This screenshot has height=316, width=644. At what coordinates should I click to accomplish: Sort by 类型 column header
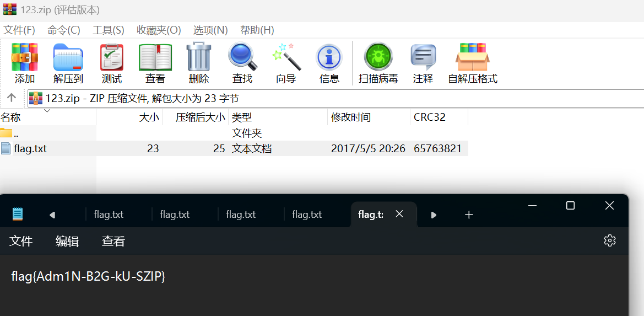pos(278,117)
